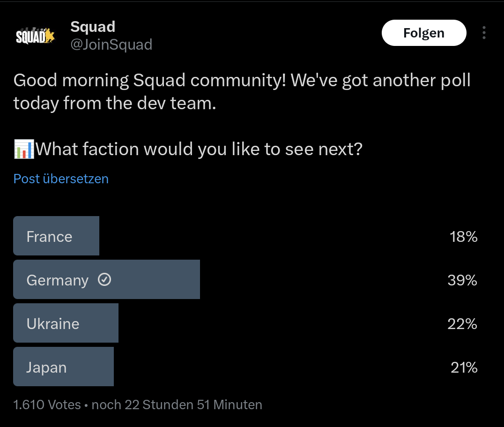Click the Squad profile avatar logo

point(35,36)
